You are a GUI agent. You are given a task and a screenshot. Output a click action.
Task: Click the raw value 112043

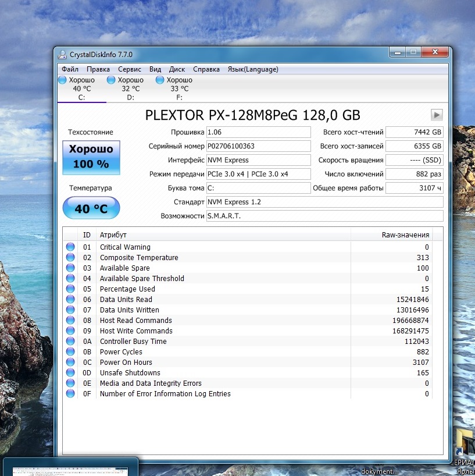coord(417,342)
